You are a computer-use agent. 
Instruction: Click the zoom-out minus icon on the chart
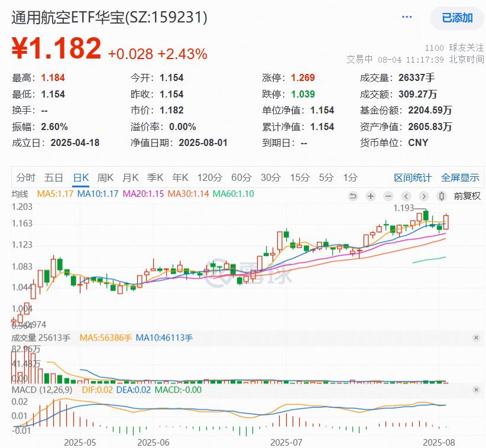(x=388, y=196)
